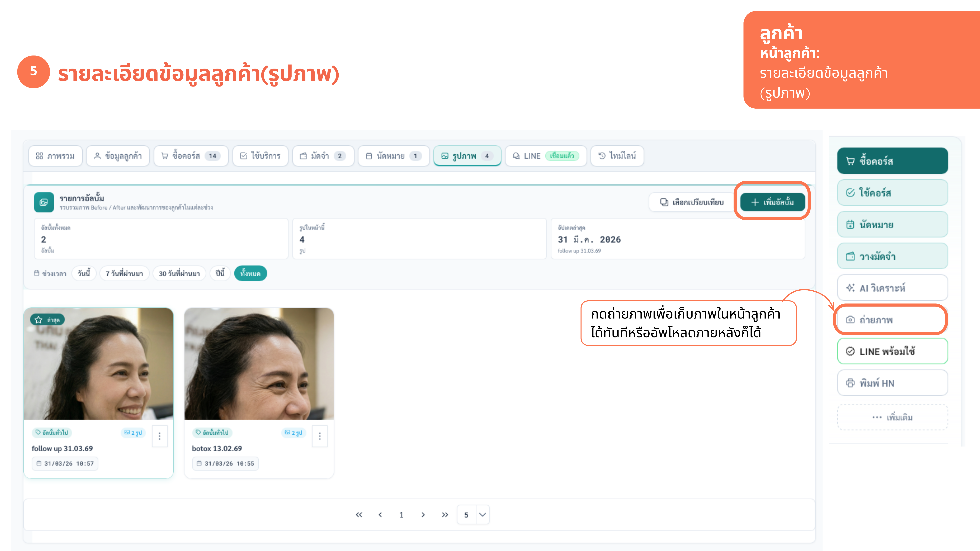Open the ไทม์ไลน์ timeline tab
This screenshot has height=551, width=980.
pos(617,156)
